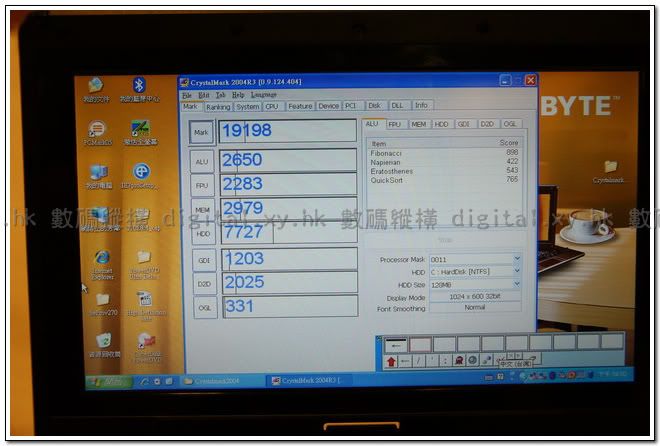Click the colon symbol key in the IME panel
Image resolution: width=660 pixels, height=446 pixels.
point(445,361)
